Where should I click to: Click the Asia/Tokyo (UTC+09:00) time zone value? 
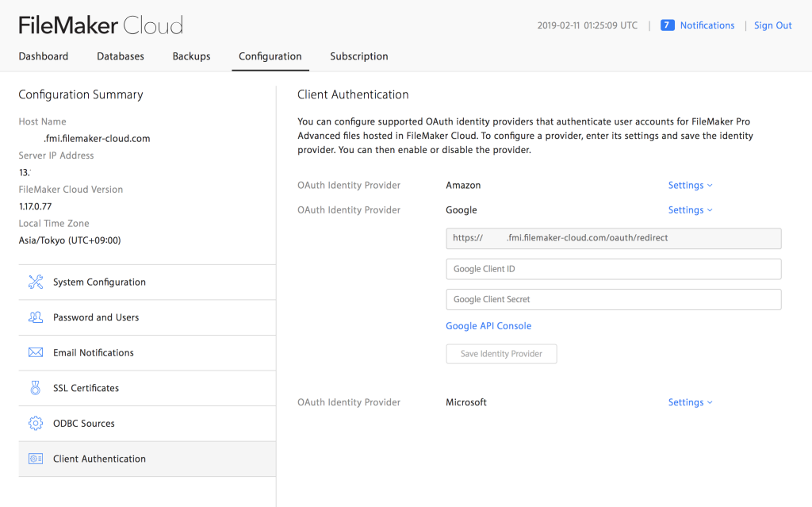pyautogui.click(x=70, y=240)
